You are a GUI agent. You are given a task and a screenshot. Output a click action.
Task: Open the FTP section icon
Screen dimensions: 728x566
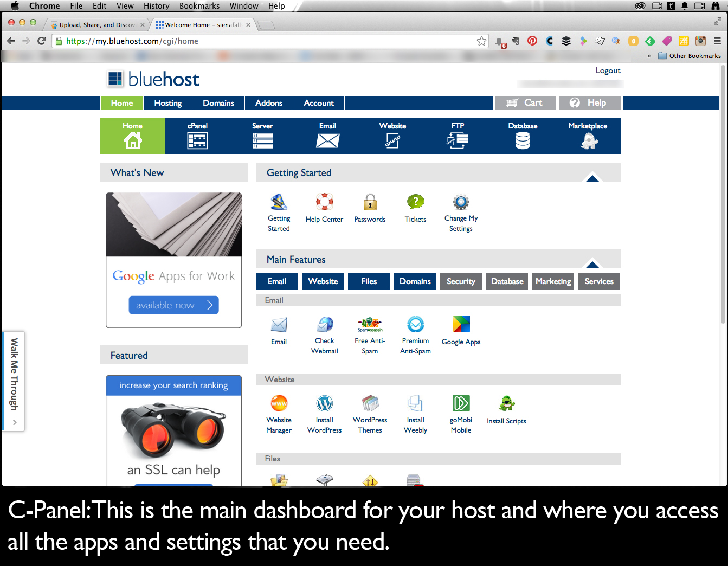point(458,141)
